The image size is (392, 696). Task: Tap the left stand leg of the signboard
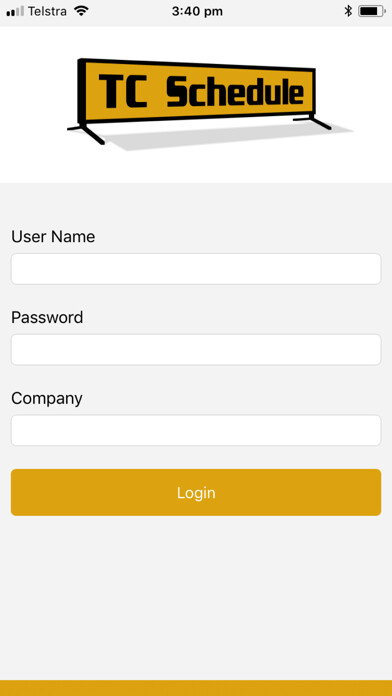(87, 134)
